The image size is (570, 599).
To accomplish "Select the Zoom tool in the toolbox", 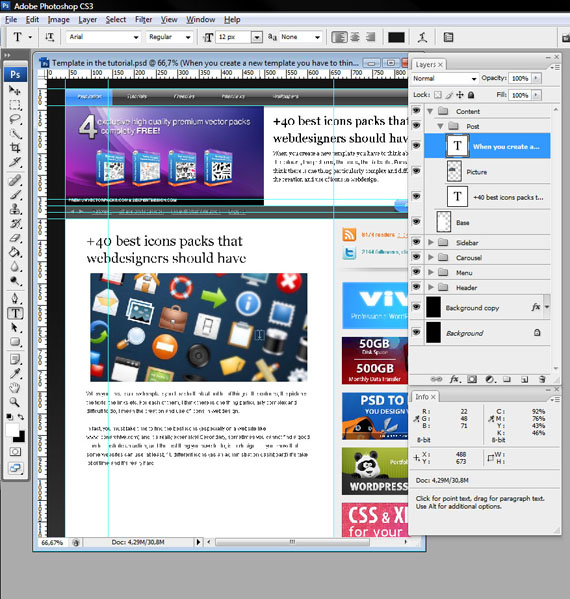I will point(15,402).
